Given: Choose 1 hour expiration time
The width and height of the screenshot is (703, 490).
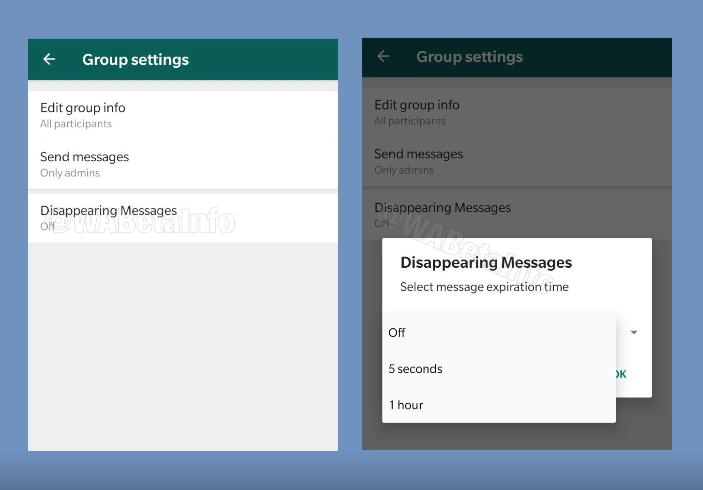Looking at the screenshot, I should coord(499,405).
